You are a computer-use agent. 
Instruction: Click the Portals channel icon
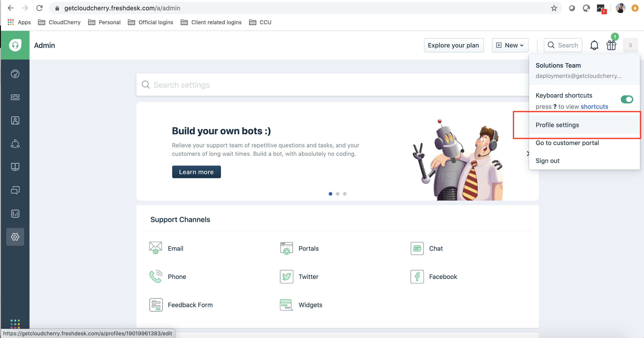coord(286,248)
